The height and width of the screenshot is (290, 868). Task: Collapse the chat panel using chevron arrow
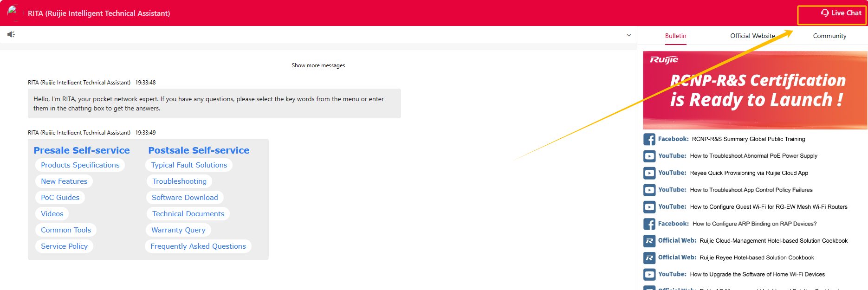(x=629, y=35)
